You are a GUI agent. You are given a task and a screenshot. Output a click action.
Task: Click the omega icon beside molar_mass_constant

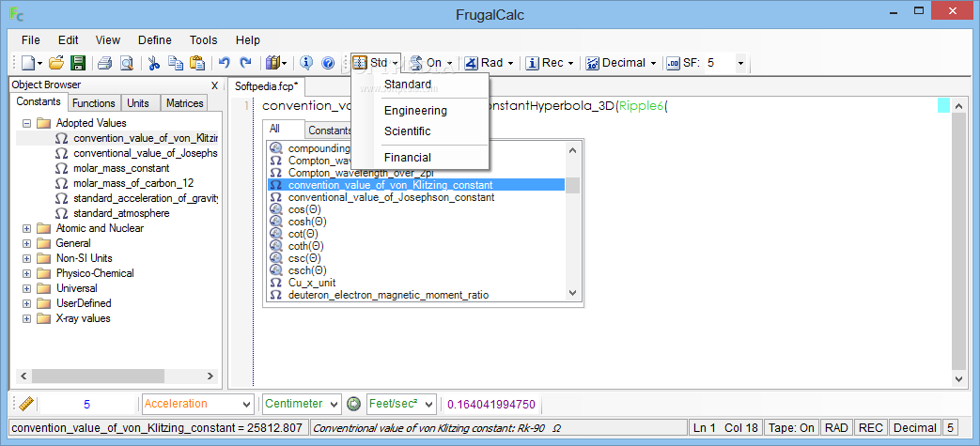pyautogui.click(x=61, y=168)
